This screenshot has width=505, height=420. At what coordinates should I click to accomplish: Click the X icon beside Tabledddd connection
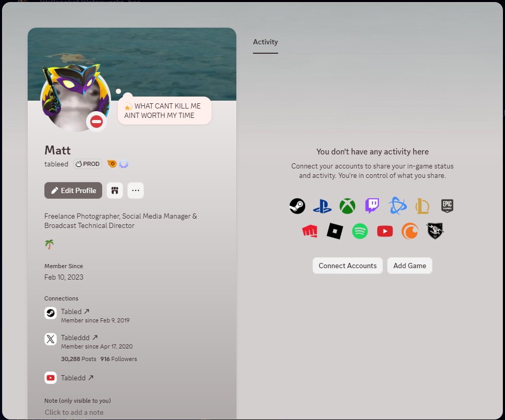click(x=51, y=339)
